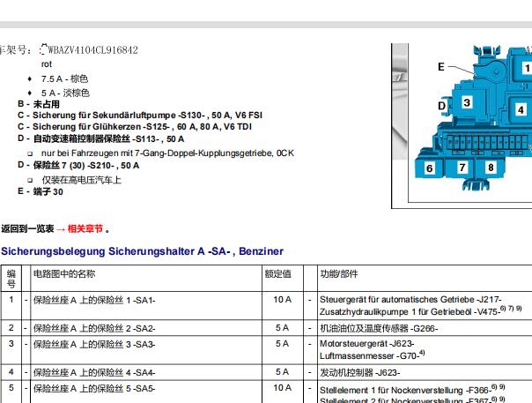Click table header 电路图中的名称
The width and height of the screenshot is (532, 403).
[64, 273]
